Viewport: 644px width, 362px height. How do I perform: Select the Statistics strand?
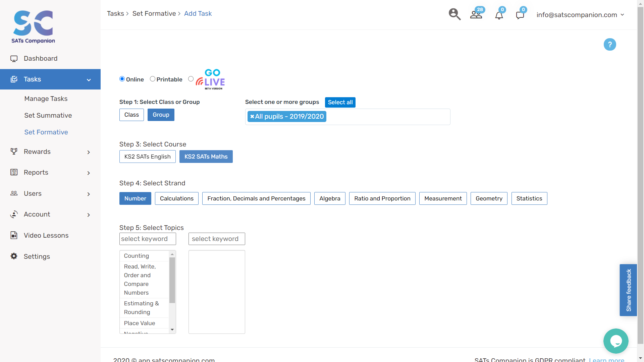point(529,198)
